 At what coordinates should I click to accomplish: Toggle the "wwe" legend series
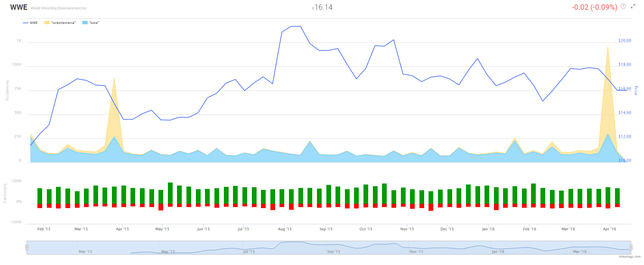click(x=91, y=23)
